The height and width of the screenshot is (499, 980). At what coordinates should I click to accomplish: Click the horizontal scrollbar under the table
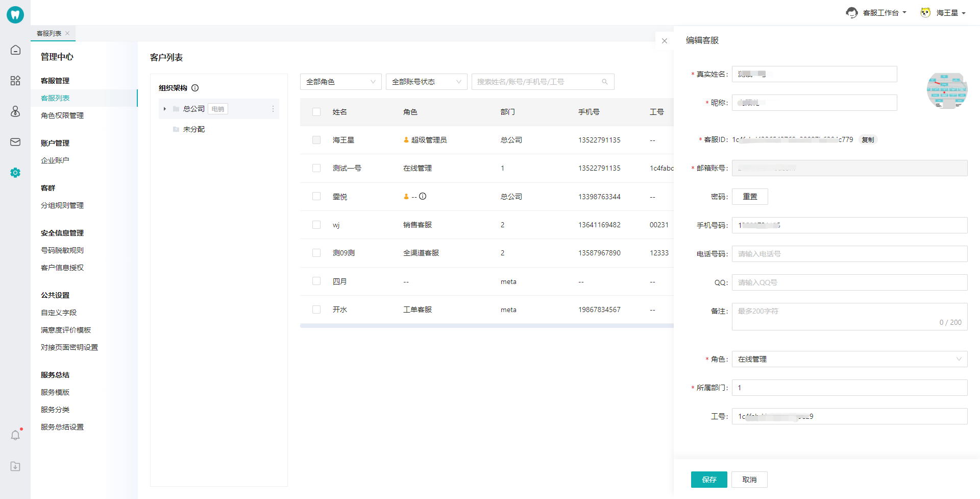487,326
